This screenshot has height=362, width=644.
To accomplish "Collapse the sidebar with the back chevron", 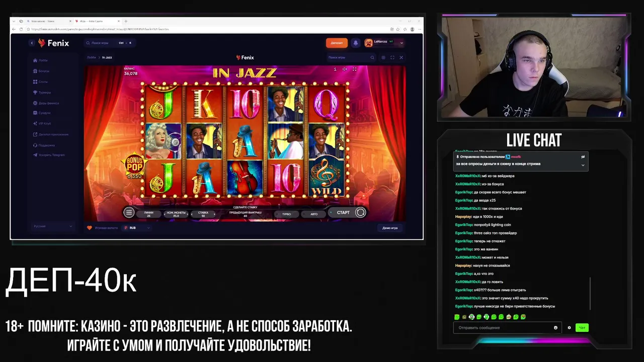I will point(32,43).
